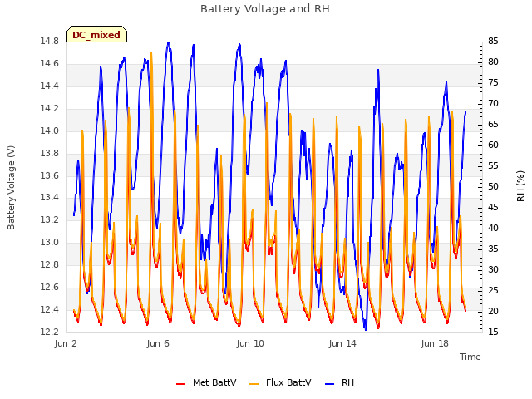The image size is (532, 399).
Task: Click the 14.4 voltage tick label
Action: point(49,86)
